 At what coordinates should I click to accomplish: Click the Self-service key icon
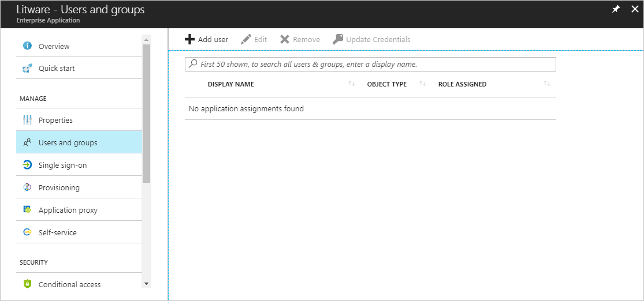(x=27, y=232)
